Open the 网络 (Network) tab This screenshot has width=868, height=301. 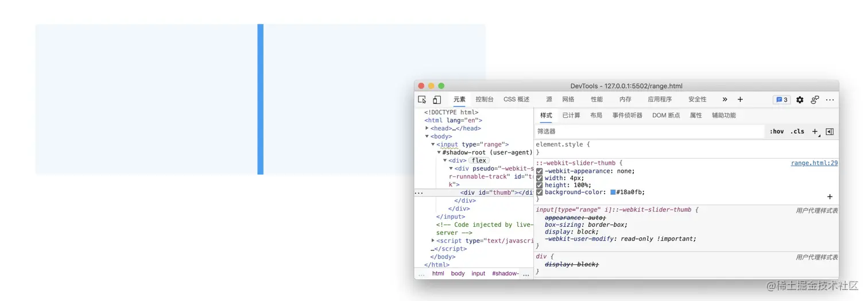pyautogui.click(x=568, y=99)
